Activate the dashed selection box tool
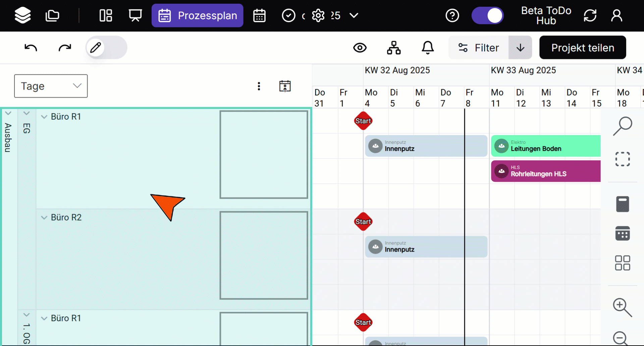This screenshot has height=346, width=644. [x=623, y=159]
